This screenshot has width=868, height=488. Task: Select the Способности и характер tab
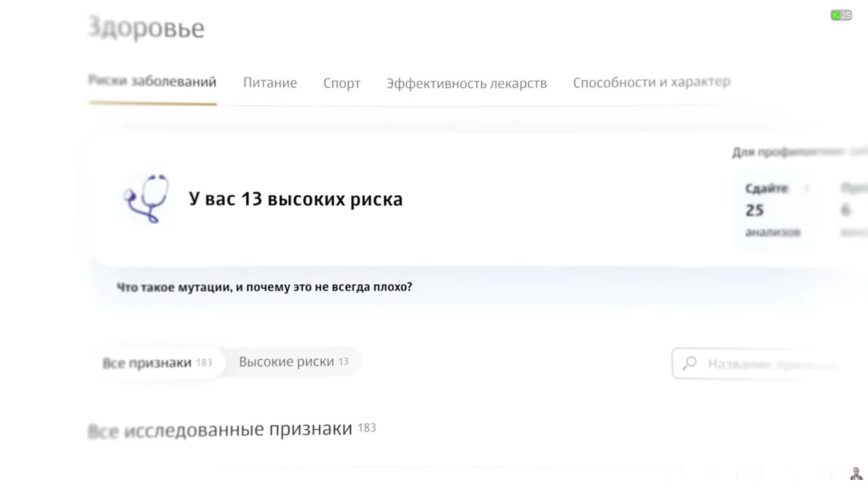click(652, 82)
